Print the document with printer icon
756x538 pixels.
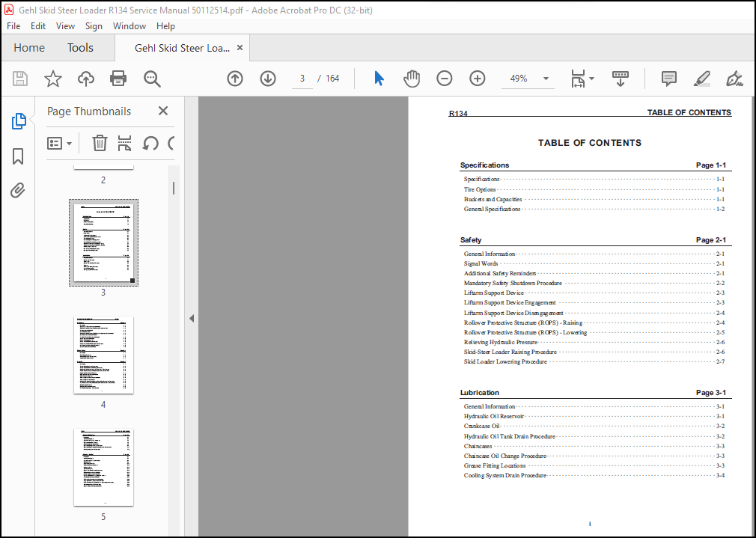pos(118,79)
